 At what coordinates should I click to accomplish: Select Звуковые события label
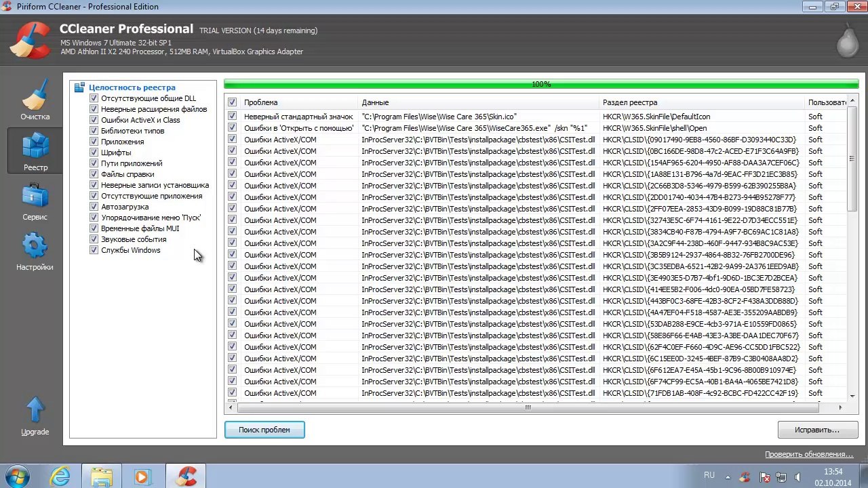(x=134, y=239)
